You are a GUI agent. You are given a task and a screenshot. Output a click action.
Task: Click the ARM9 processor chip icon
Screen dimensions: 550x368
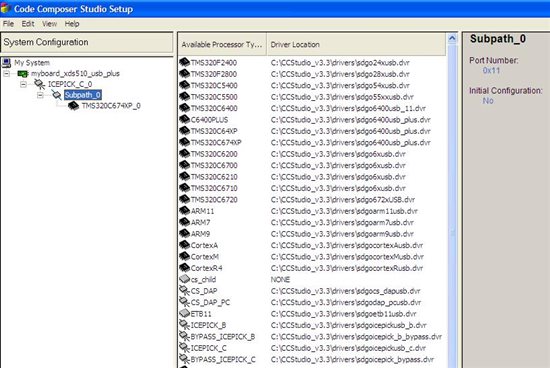point(185,234)
